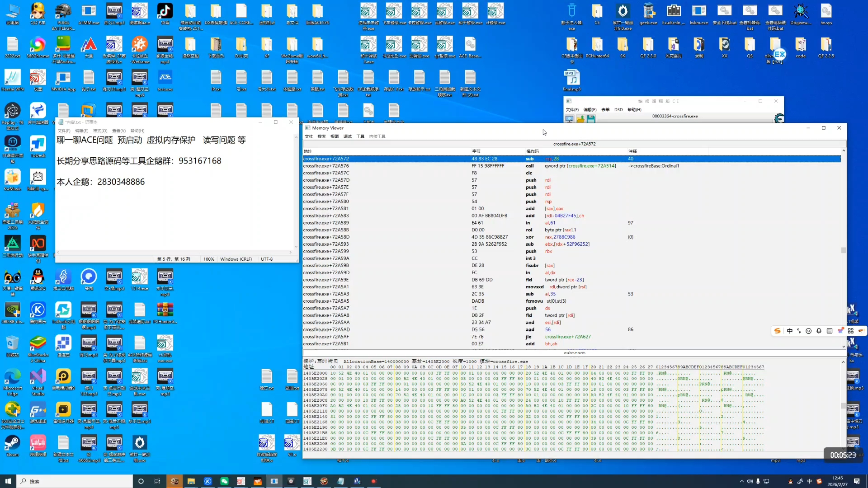Click the Sogou emoji smiley icon
Screen dimensions: 868x488
(809, 331)
